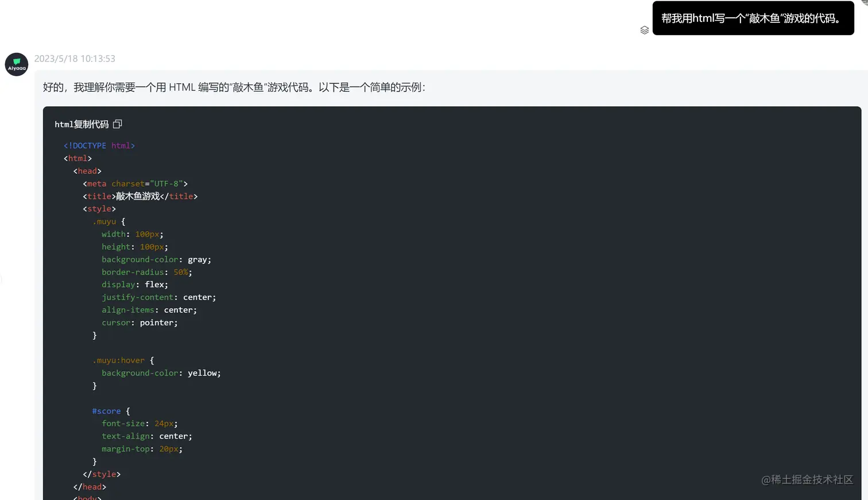Click the 'border-radius: 50%;' line
868x500 pixels.
[147, 272]
